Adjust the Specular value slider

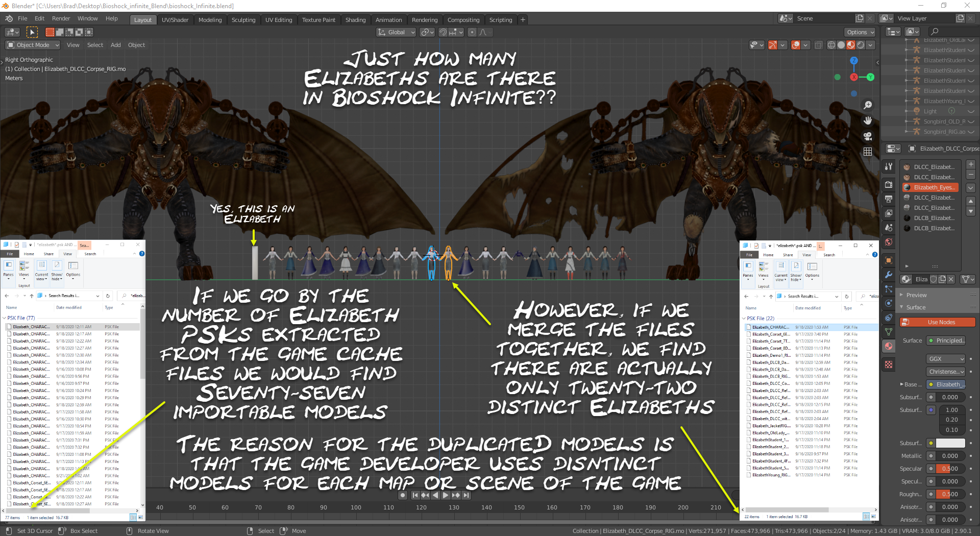tap(950, 469)
